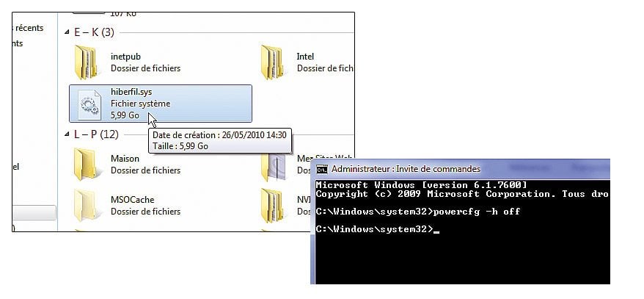The image size is (644, 299).
Task: Collapse the L – P group arrow
Action: click(67, 135)
